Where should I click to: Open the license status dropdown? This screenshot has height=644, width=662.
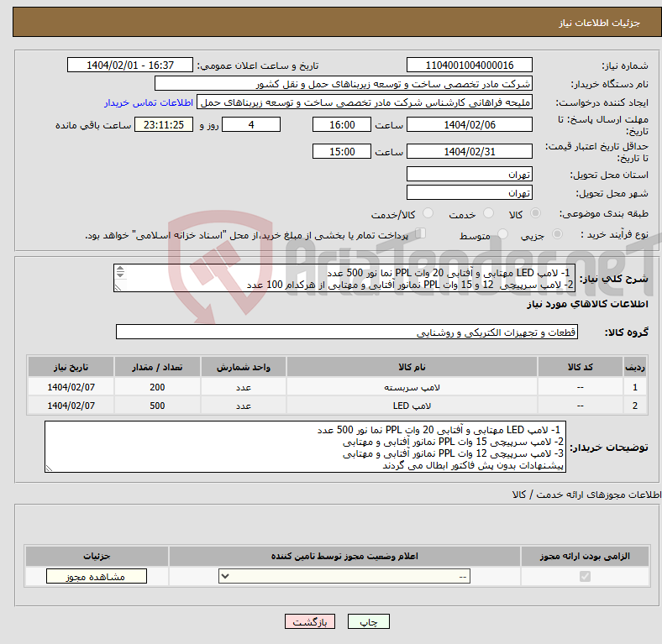coord(344,577)
